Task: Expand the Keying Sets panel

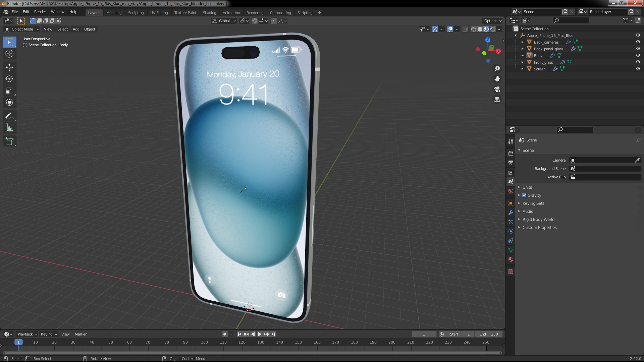Action: pos(533,203)
